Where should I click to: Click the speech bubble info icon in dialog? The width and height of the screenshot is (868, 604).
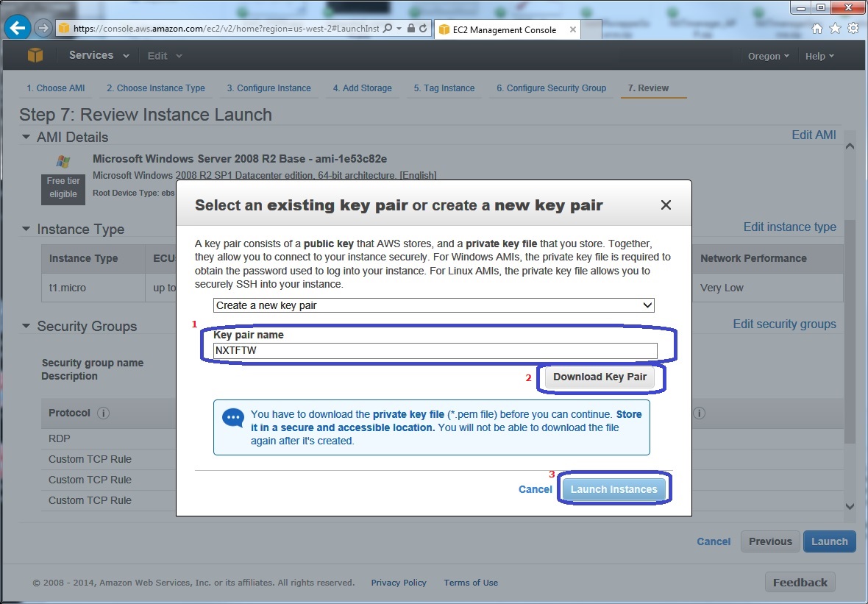(x=232, y=419)
